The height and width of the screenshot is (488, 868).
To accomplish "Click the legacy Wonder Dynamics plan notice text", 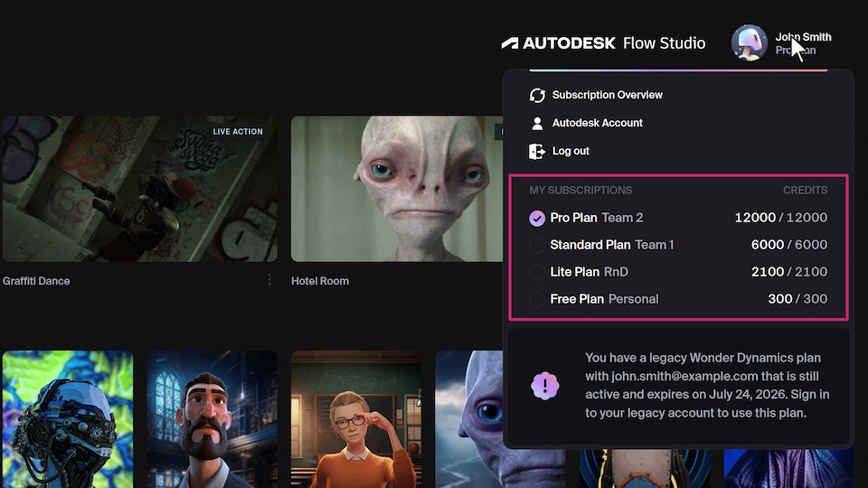I will tap(707, 386).
